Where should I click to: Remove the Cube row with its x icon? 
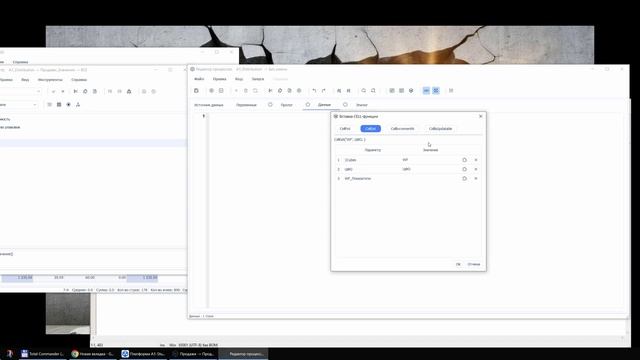pos(476,160)
